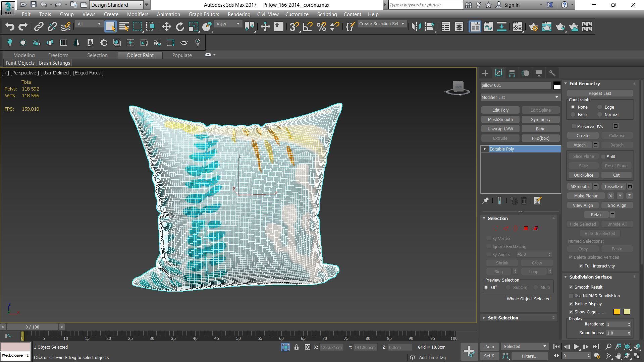Screen dimensions: 644x362
Task: Activate the Select Object tool
Action: coord(110,27)
